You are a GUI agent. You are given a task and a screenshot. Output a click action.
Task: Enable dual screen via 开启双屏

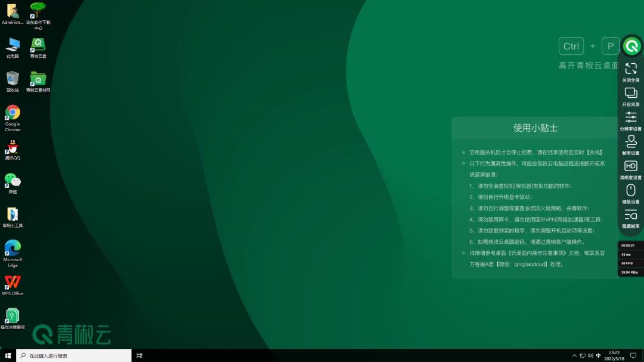[x=631, y=94]
